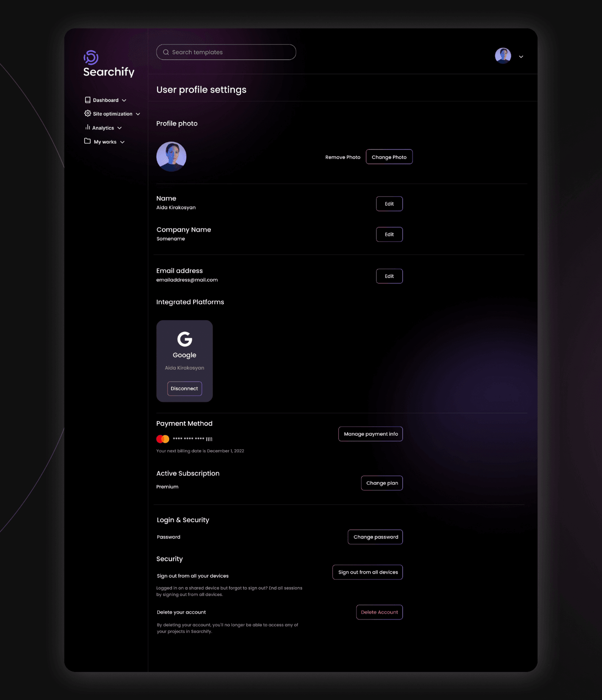Click the Payment Method heading
602x700 pixels.
tap(184, 423)
